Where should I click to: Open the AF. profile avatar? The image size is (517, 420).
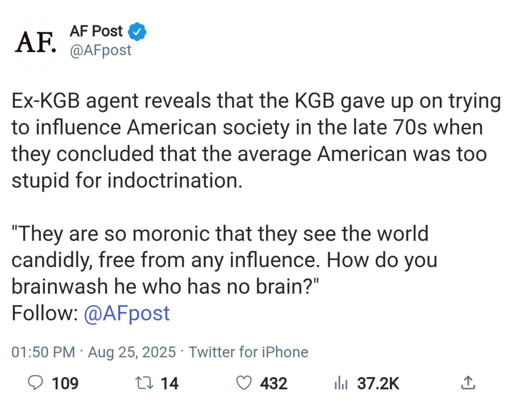36,43
